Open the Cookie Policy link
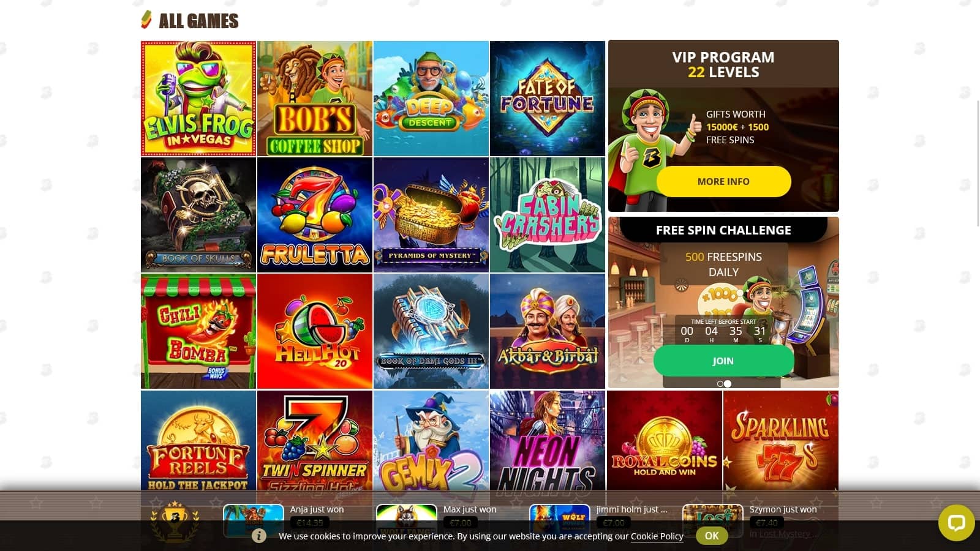This screenshot has height=551, width=980. (657, 536)
